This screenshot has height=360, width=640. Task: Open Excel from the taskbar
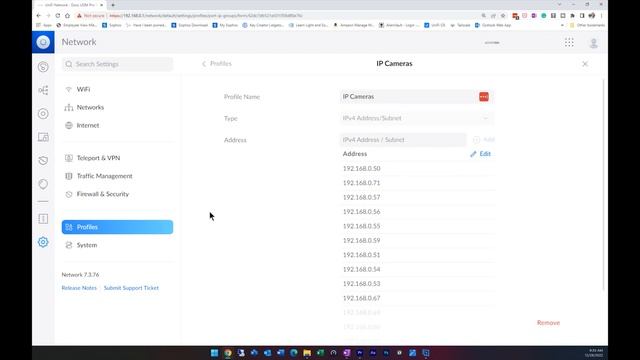coord(320,353)
